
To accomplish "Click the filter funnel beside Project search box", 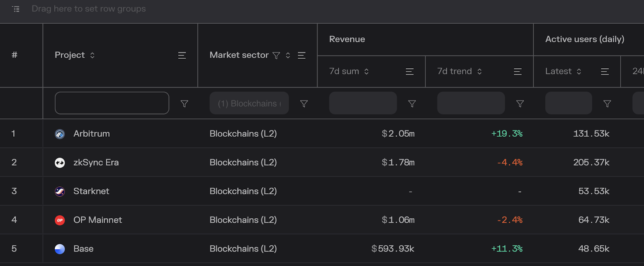I will tap(184, 104).
